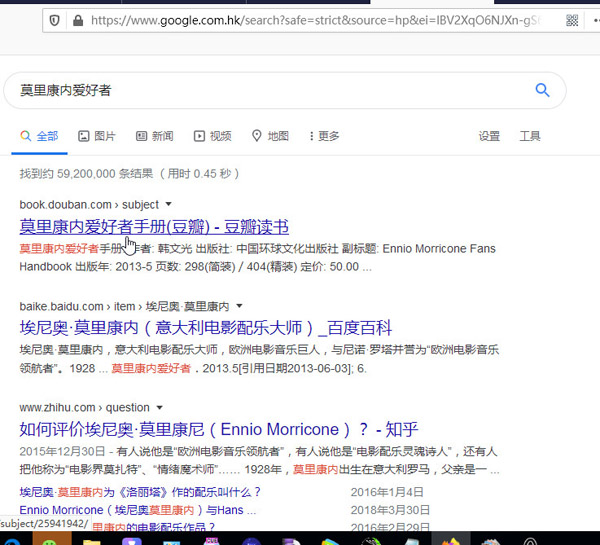Click the book.douban.com › subject breadcrumb text
The height and width of the screenshot is (545, 600).
click(89, 205)
